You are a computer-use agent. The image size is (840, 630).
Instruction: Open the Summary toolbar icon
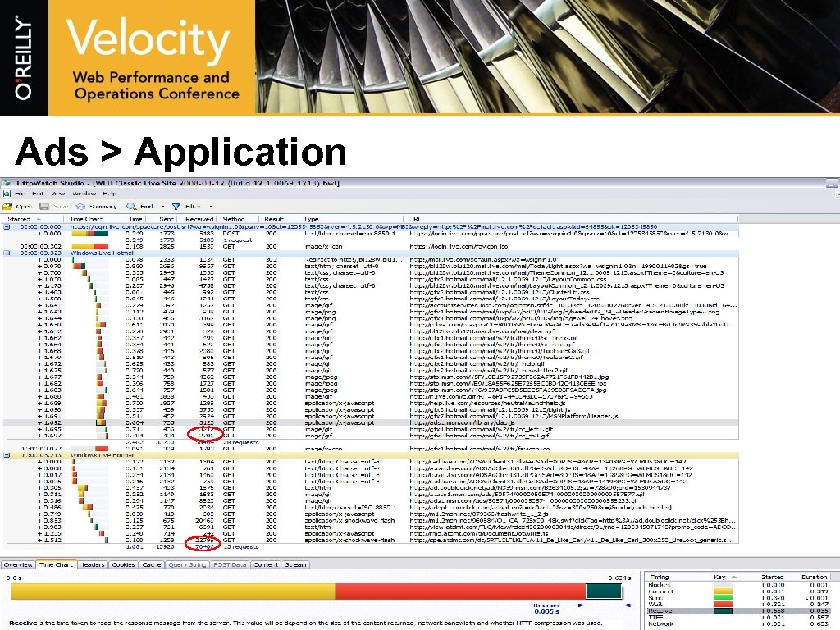pyautogui.click(x=80, y=206)
